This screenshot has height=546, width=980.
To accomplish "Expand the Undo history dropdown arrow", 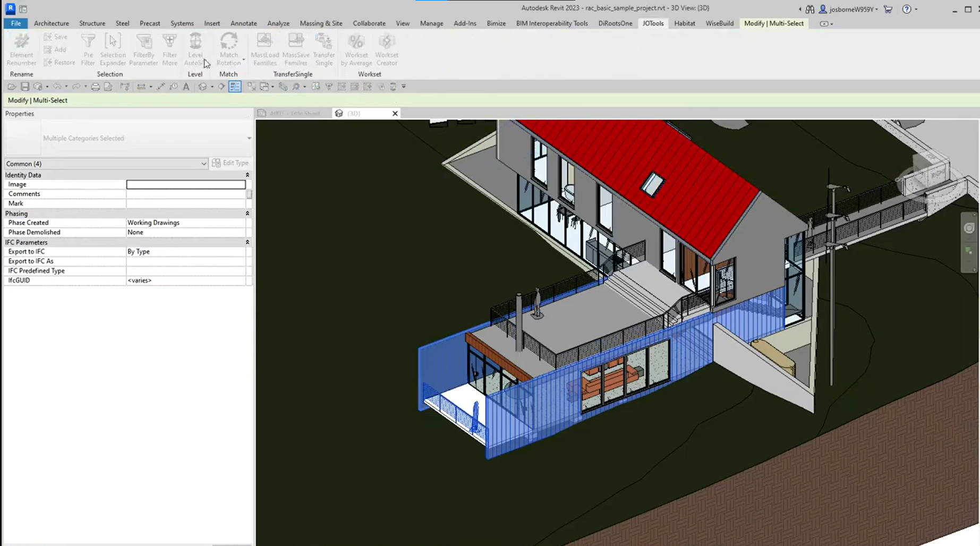I will point(66,87).
